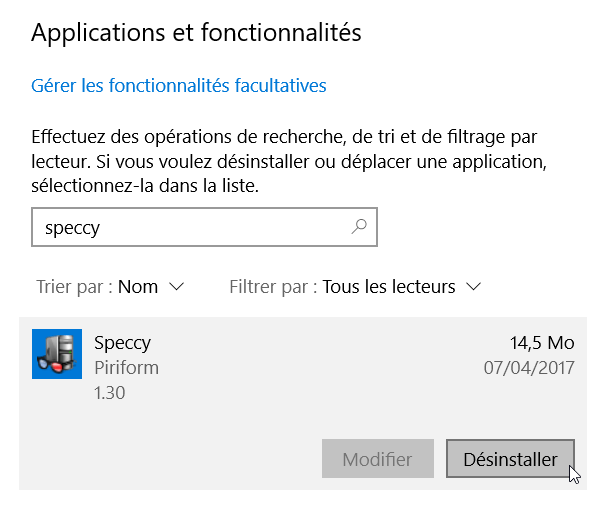Click the 1.30 version number
The image size is (610, 516).
[x=109, y=393]
